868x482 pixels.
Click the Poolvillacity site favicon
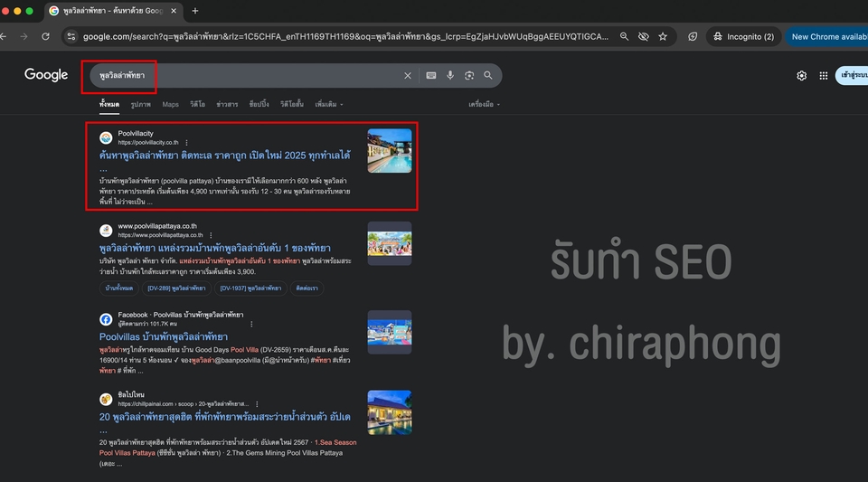point(106,137)
